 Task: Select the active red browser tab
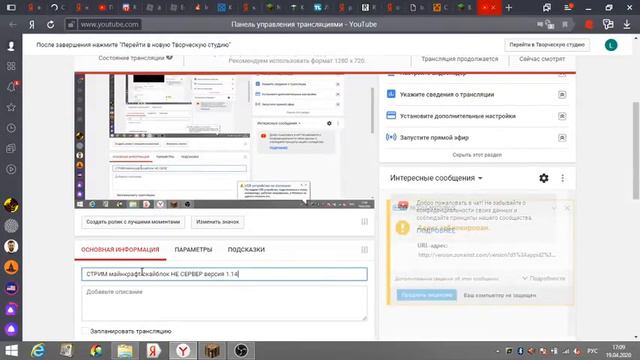489,8
